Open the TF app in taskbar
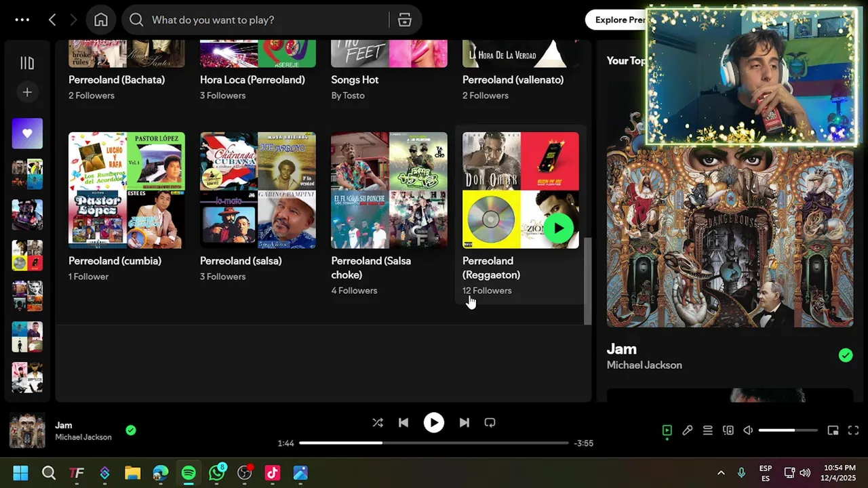868x488 pixels. pyautogui.click(x=77, y=472)
